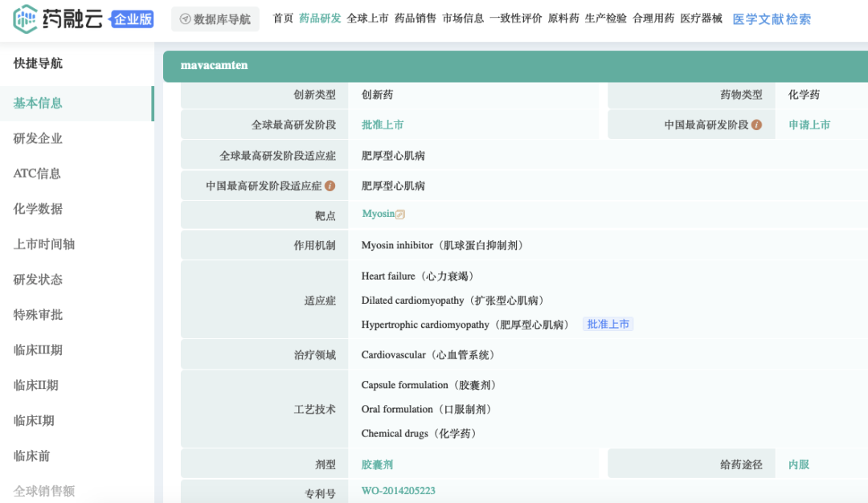
Task: Click the Myosin target link
Action: point(378,214)
